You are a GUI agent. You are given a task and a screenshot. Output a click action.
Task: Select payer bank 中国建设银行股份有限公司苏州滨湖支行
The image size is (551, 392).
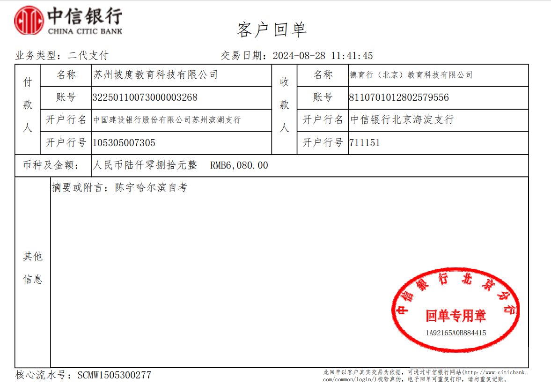(167, 120)
